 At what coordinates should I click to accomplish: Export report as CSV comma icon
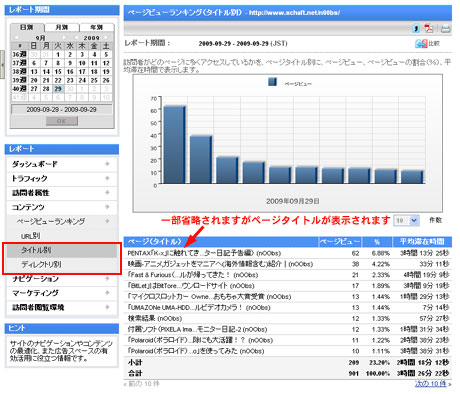pos(416,28)
